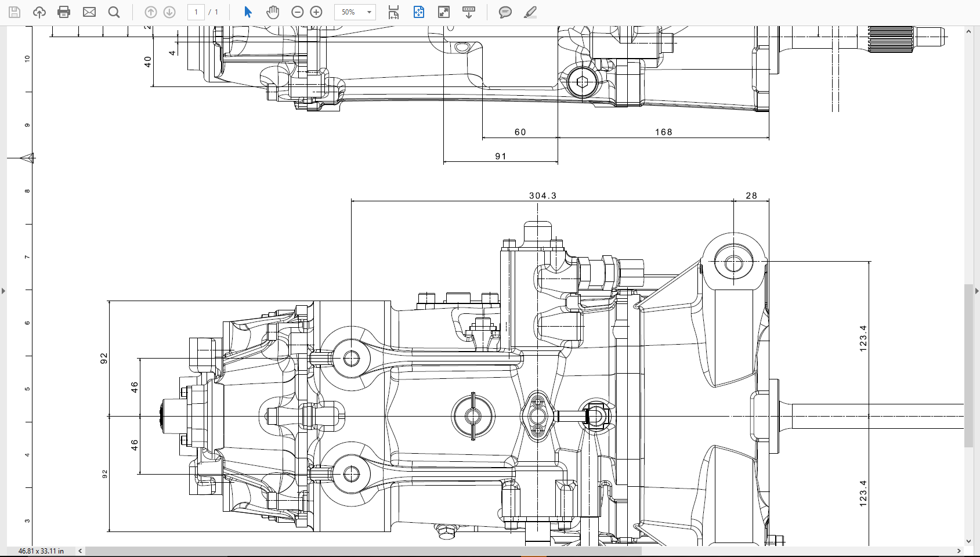This screenshot has width=980, height=557.
Task: Click the vertical scrollbar thumb
Action: tap(969, 366)
